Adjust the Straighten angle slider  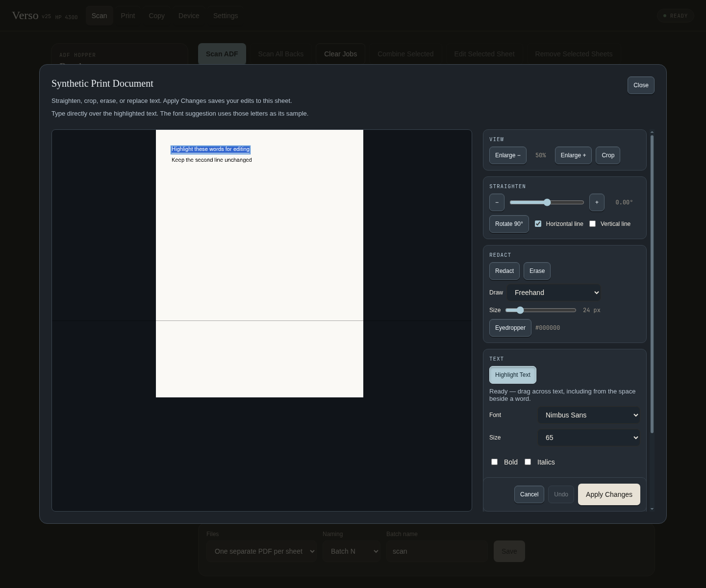(547, 202)
